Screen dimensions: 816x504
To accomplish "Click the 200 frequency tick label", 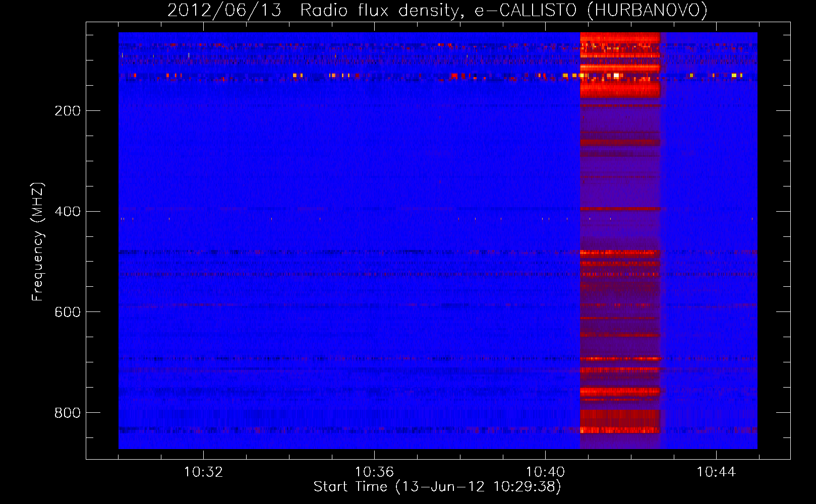I will 68,111.
